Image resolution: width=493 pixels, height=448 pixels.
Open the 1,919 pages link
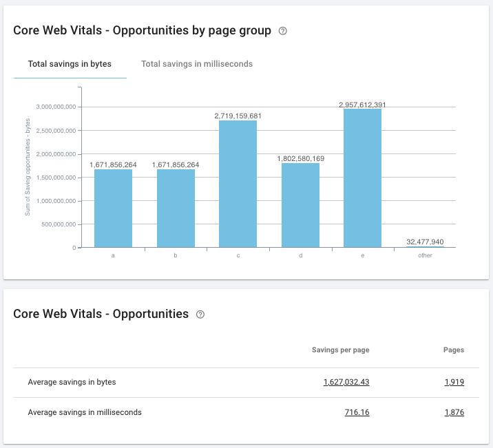coord(454,382)
